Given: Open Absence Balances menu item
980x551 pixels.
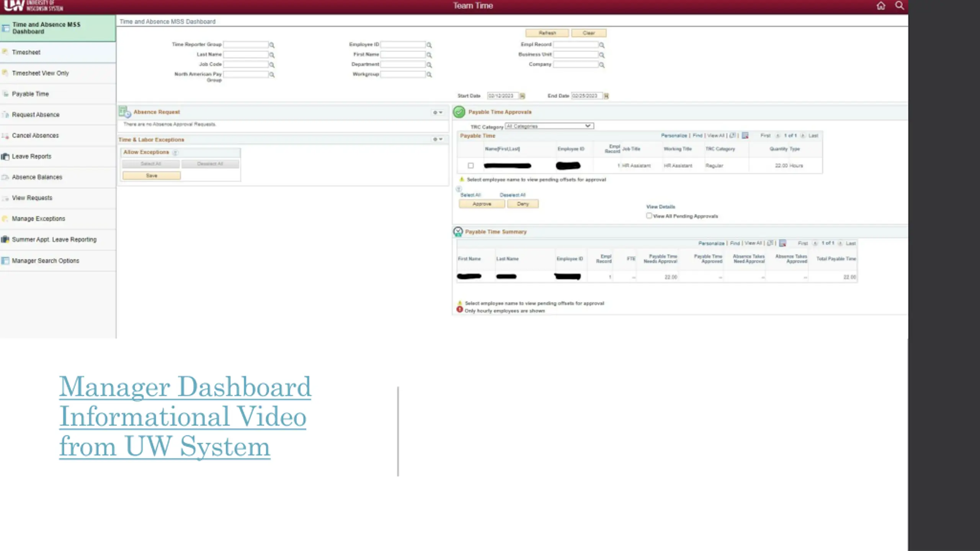Looking at the screenshot, I should coord(58,177).
